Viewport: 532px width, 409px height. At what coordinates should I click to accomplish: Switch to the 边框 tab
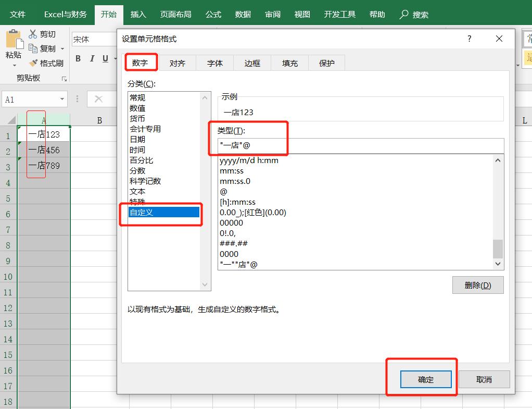tap(252, 63)
